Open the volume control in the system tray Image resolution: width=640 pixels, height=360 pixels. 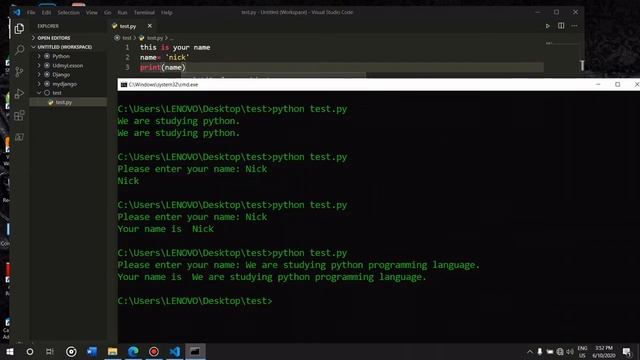(570, 351)
